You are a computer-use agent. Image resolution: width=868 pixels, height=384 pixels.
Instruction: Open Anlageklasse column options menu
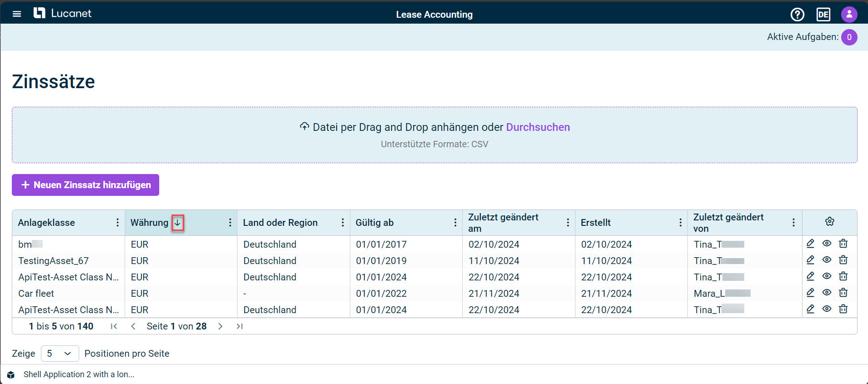[x=117, y=223]
